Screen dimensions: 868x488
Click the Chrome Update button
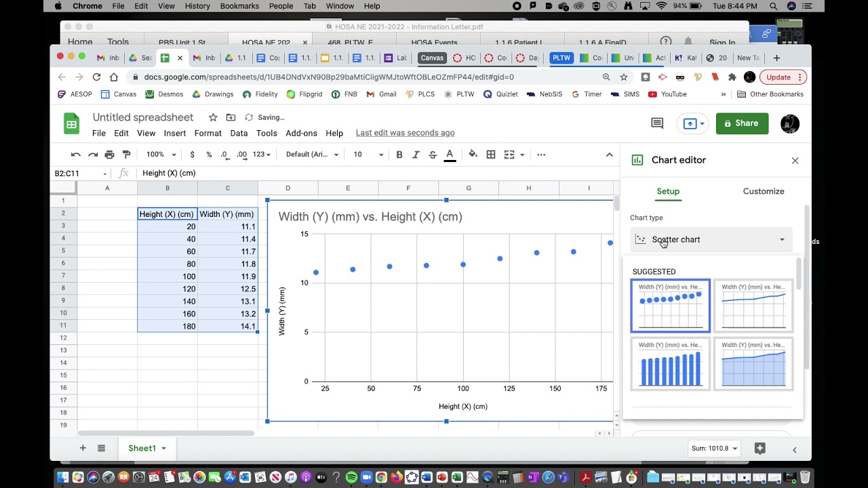[783, 77]
